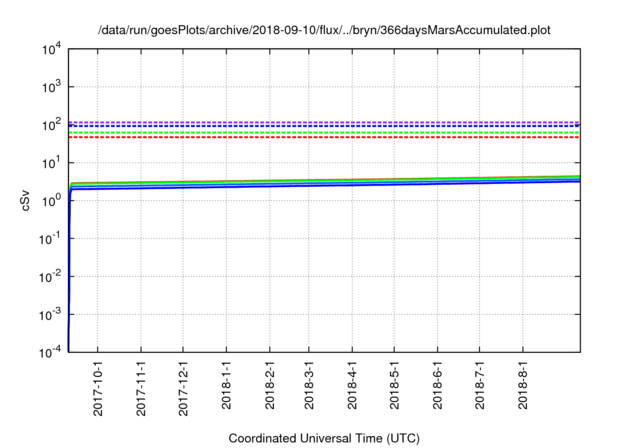The height and width of the screenshot is (448, 640).
Task: Click the plot file path title
Action: (x=324, y=30)
